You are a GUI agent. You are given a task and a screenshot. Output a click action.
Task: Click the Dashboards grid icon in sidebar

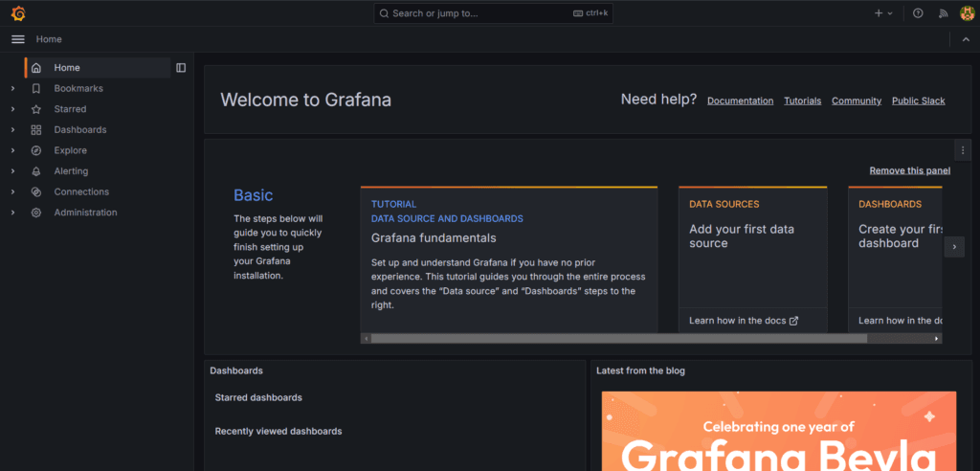click(36, 129)
